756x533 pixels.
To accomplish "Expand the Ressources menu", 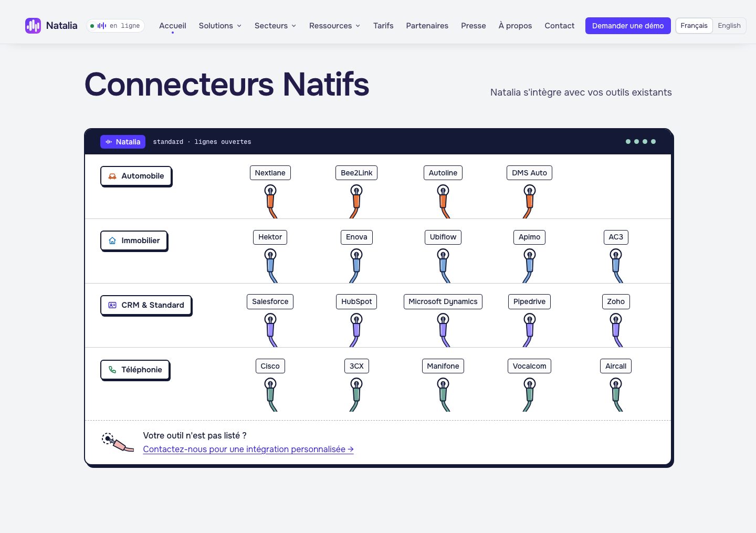I will tap(334, 26).
